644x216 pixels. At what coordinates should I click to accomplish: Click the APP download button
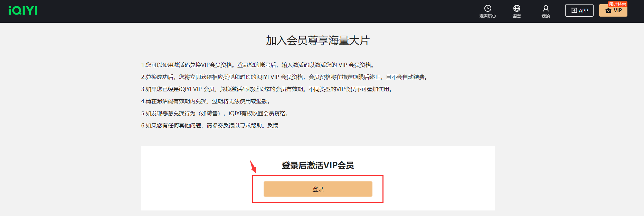[579, 10]
